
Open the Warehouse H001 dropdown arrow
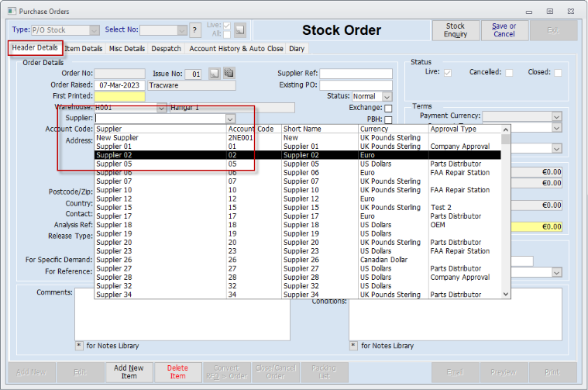click(x=162, y=108)
